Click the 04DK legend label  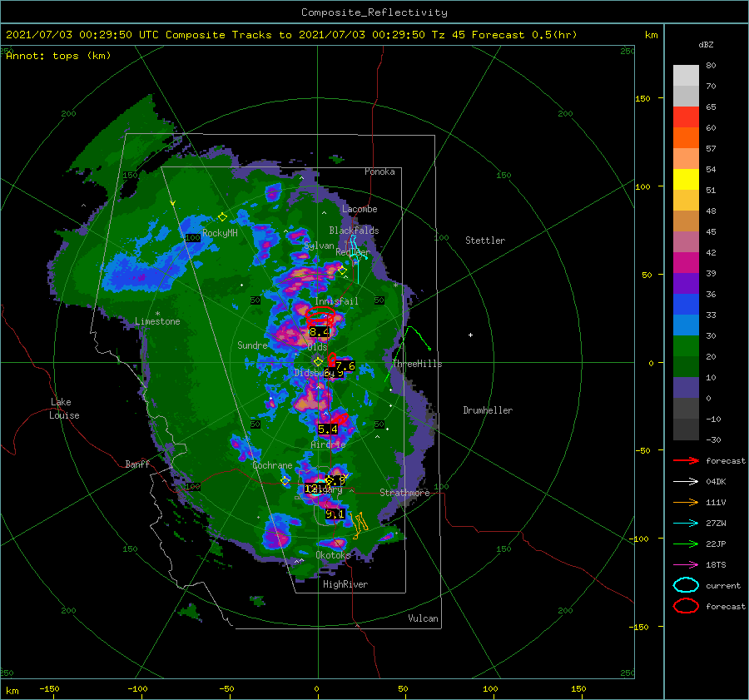(716, 481)
